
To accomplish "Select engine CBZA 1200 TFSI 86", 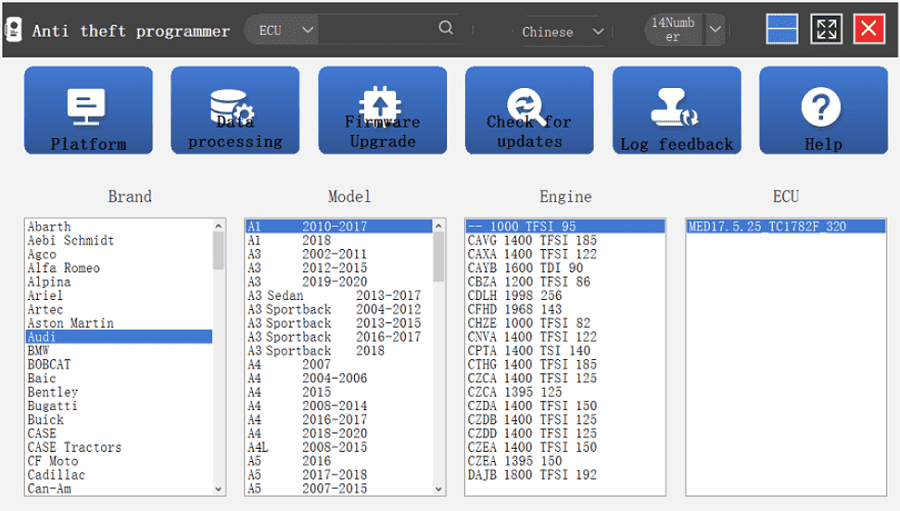I will point(565,282).
